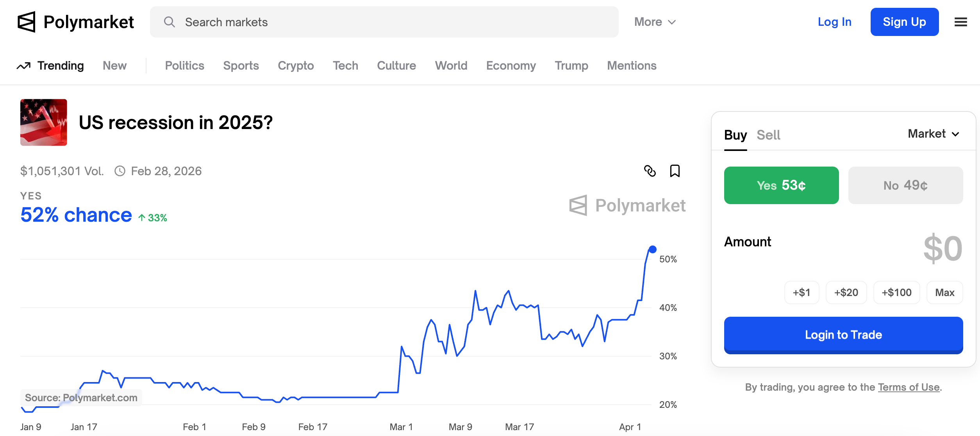The width and height of the screenshot is (980, 436).
Task: Switch to the Economy category
Action: click(x=511, y=66)
